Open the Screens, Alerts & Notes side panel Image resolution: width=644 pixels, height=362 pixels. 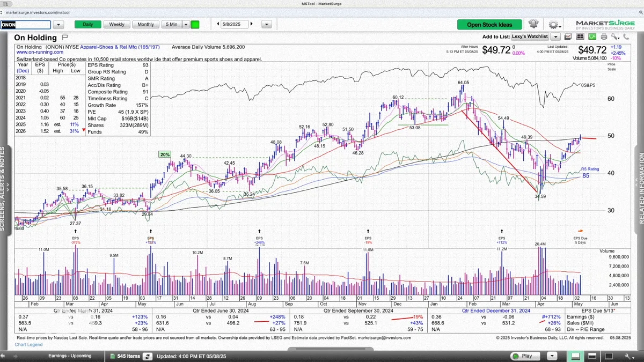click(x=3, y=188)
